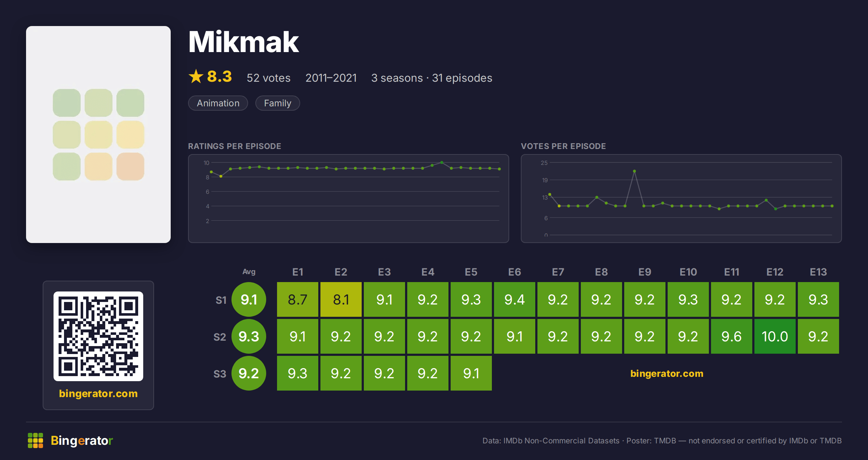Click the S3 E5 9.1 rating cell
Image resolution: width=868 pixels, height=460 pixels.
point(471,373)
